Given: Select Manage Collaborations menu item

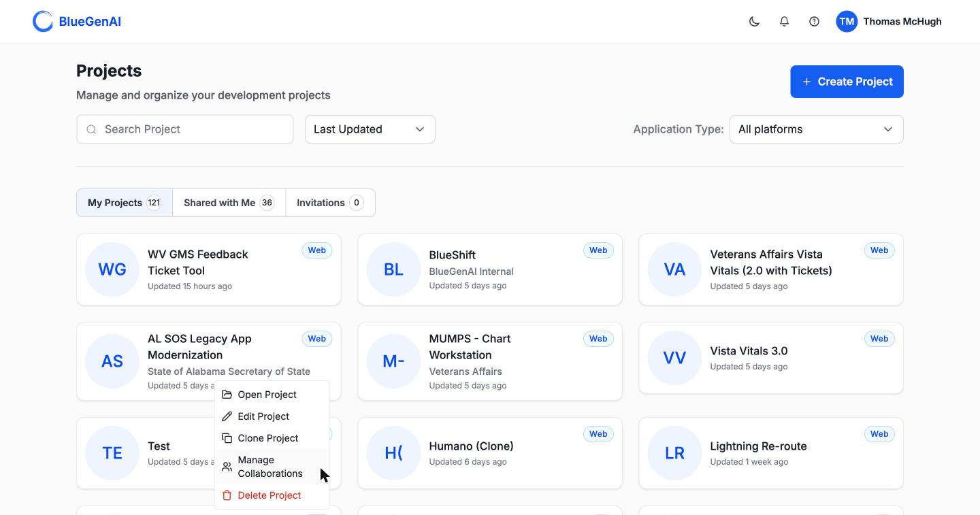Looking at the screenshot, I should coord(272,467).
